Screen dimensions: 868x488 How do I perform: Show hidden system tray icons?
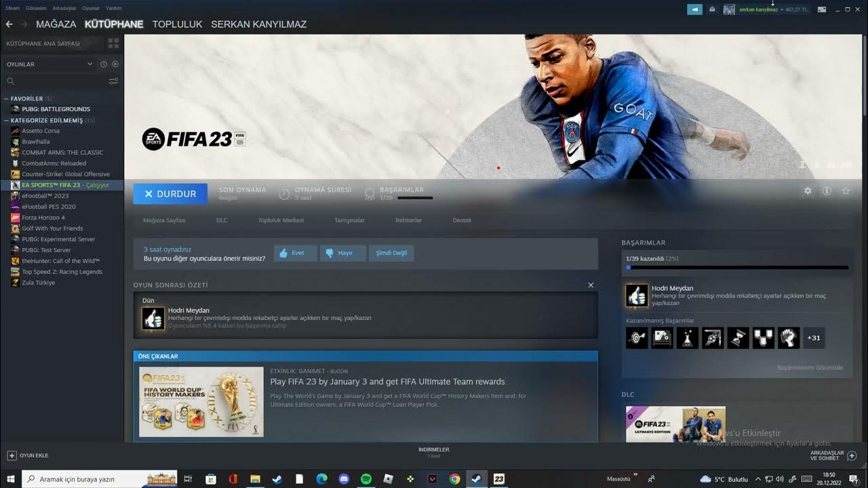click(x=758, y=479)
